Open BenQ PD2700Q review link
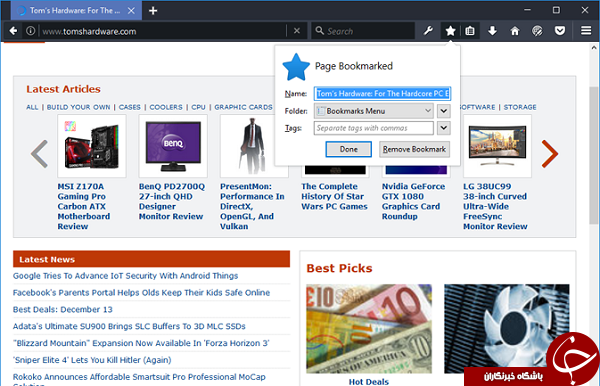Viewport: 600px width, 386px height. click(172, 201)
